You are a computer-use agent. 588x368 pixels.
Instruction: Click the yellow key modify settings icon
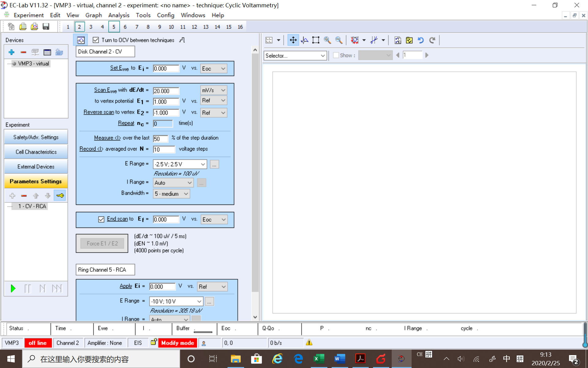60,195
